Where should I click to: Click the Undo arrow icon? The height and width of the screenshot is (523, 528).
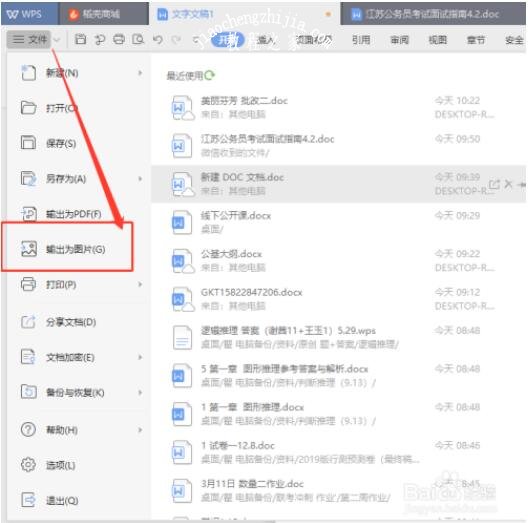[x=158, y=40]
